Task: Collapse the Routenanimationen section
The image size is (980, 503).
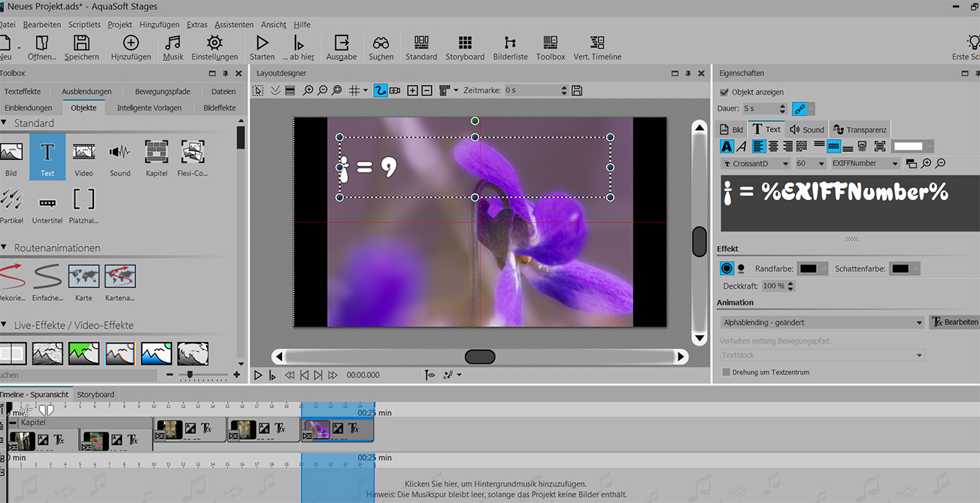Action: point(5,247)
